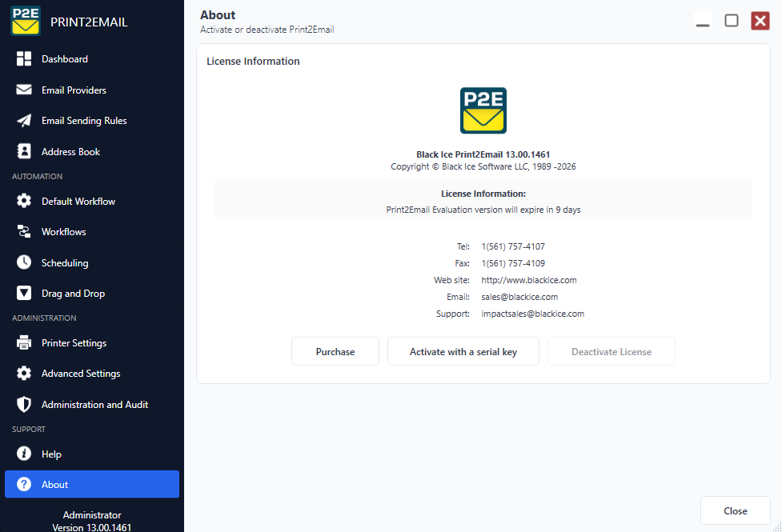Click the PRINT2EMAIL sidebar title
782x532 pixels.
(89, 22)
